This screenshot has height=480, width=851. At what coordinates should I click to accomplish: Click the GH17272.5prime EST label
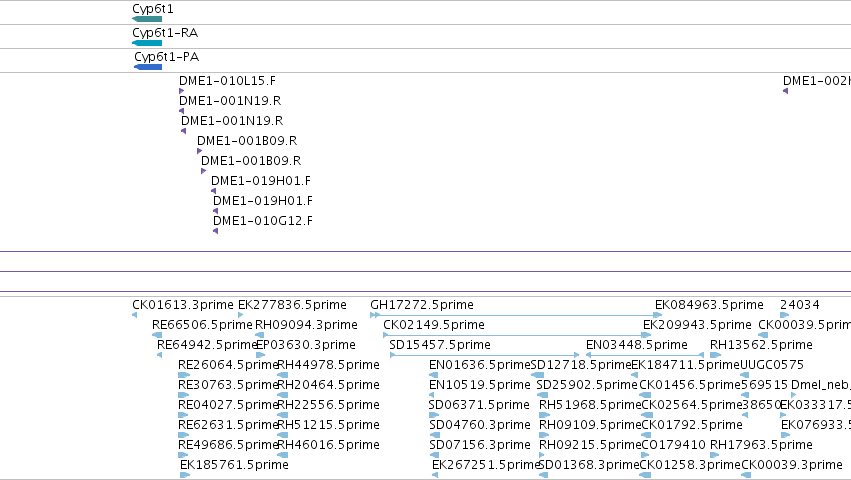422,305
